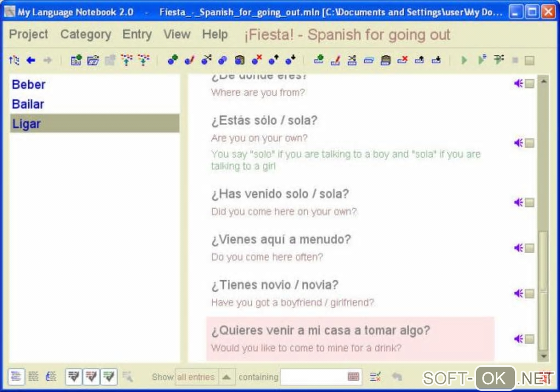Tick checkbox for 'Where are you from?' entry
Image resolution: width=560 pixels, height=392 pixels.
(x=530, y=83)
